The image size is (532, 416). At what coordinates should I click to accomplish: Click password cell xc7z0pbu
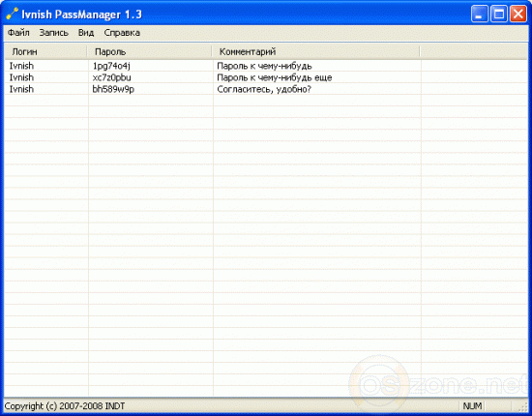coord(111,77)
